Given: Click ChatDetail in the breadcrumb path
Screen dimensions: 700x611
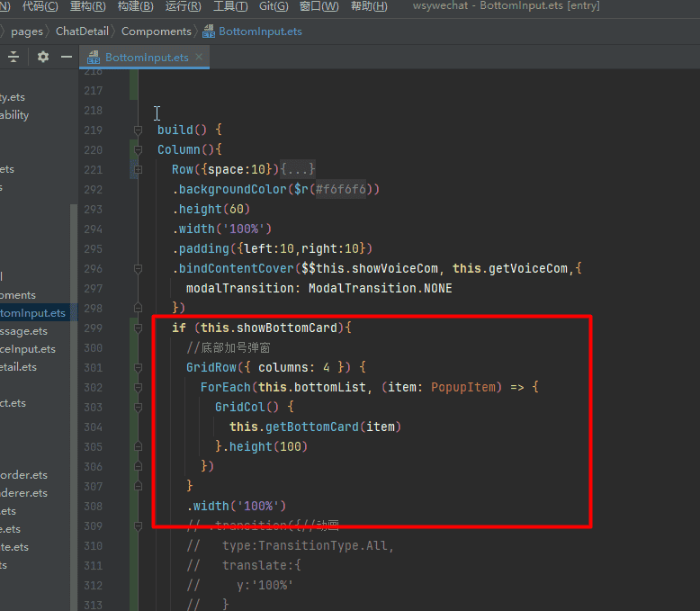Looking at the screenshot, I should point(82,31).
